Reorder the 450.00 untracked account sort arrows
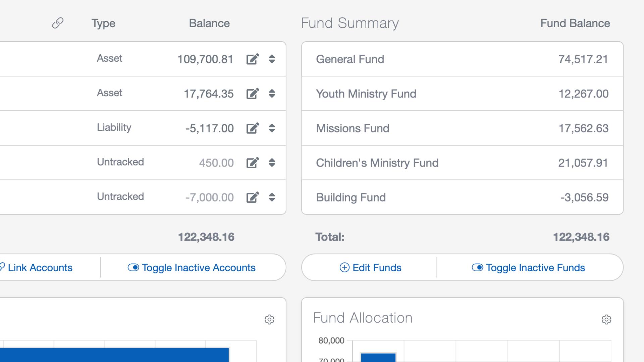Image resolution: width=644 pixels, height=362 pixels. click(x=272, y=163)
